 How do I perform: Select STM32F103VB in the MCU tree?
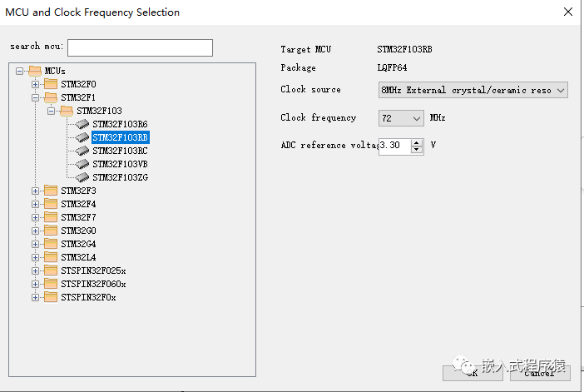point(120,164)
